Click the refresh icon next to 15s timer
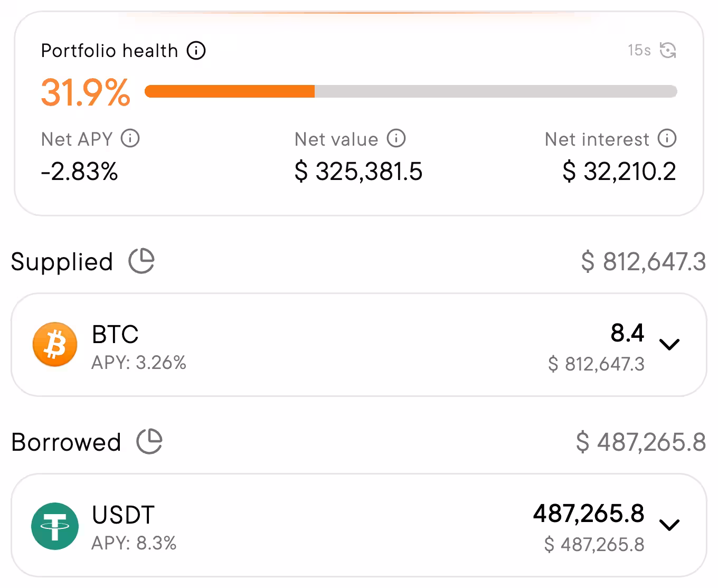Screen dimensions: 718x588 668,50
